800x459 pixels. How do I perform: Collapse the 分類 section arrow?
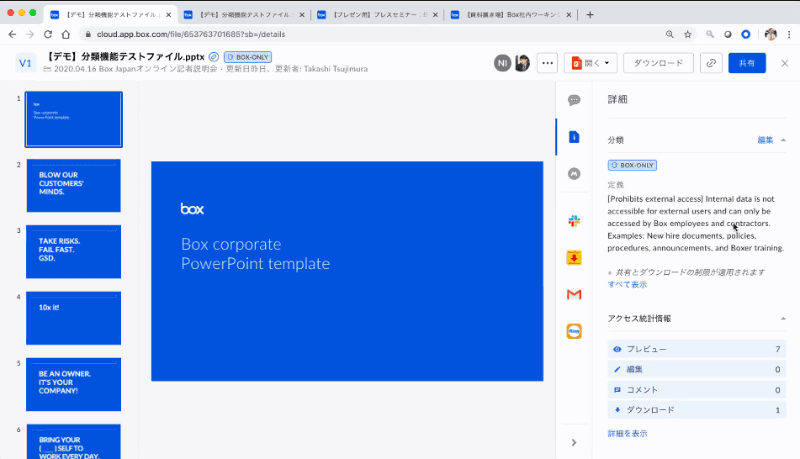[783, 140]
